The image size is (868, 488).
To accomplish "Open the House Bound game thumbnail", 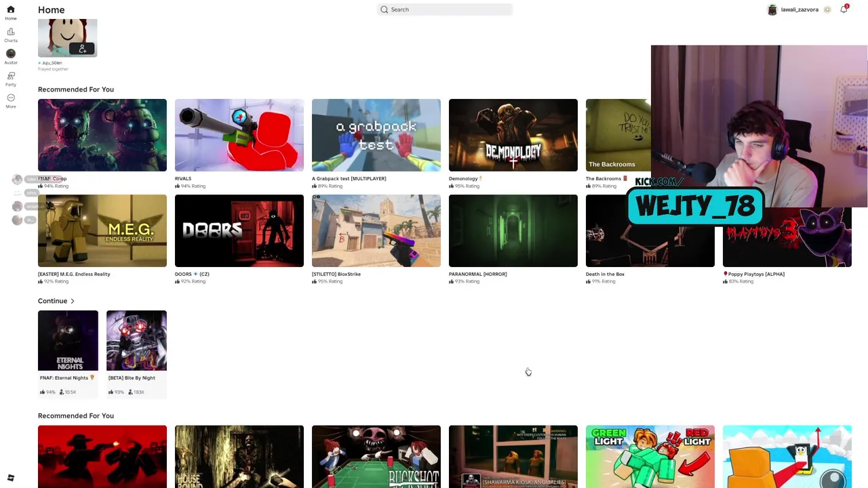I will coord(239,456).
